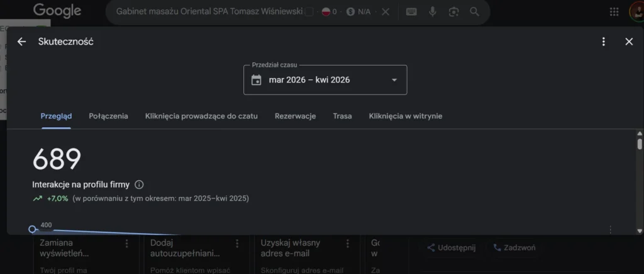This screenshot has width=644, height=274.
Task: Open Uzyskaj własny adres e-mail card menu
Action: coord(347,244)
